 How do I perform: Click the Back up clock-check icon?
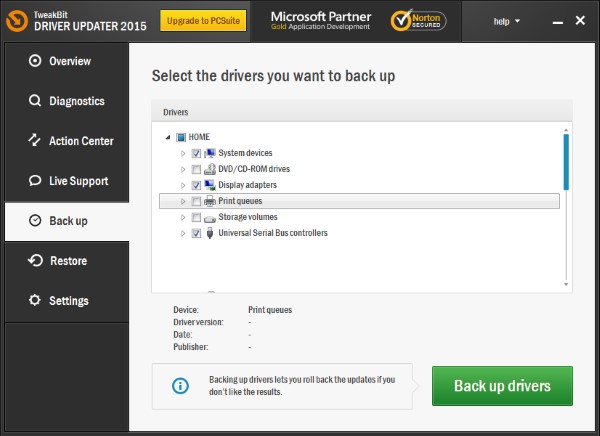(35, 220)
